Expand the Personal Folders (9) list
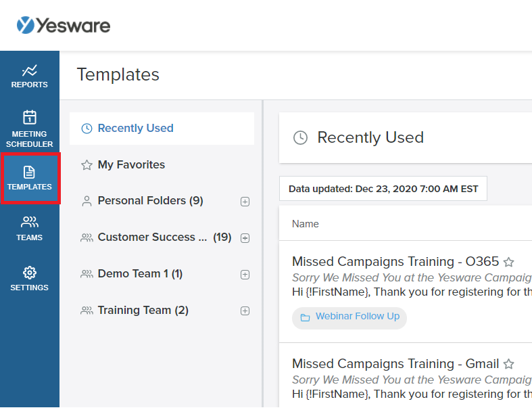 pos(245,202)
